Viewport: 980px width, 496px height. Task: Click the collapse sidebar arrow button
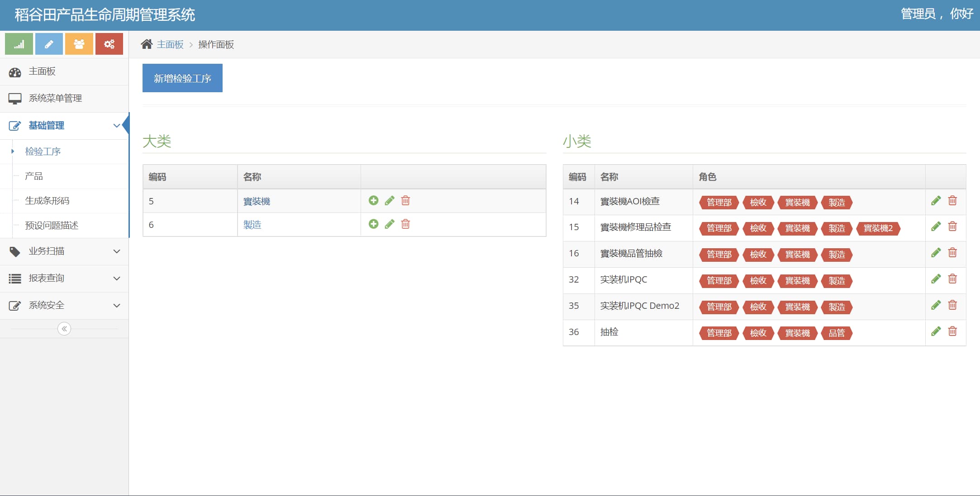(63, 328)
